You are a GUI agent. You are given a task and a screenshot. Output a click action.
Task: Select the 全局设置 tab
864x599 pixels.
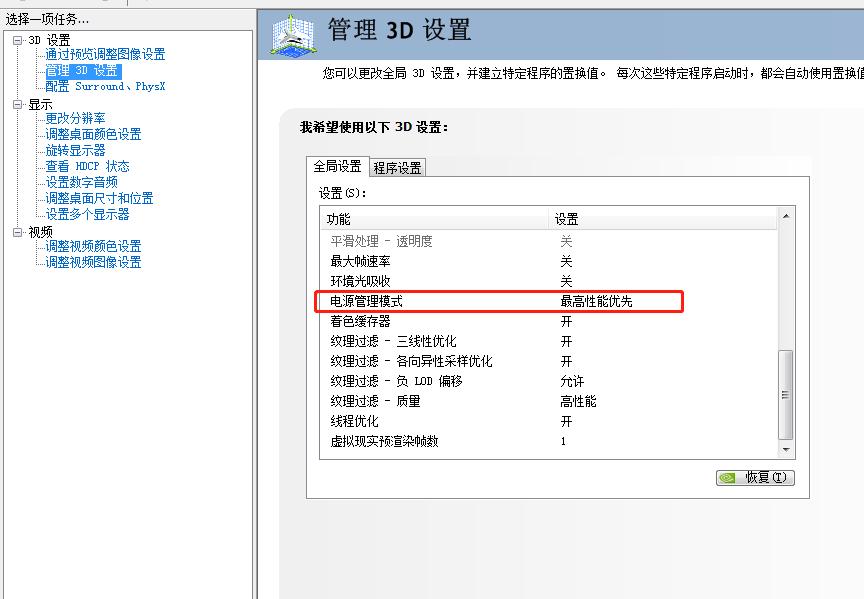coord(337,167)
